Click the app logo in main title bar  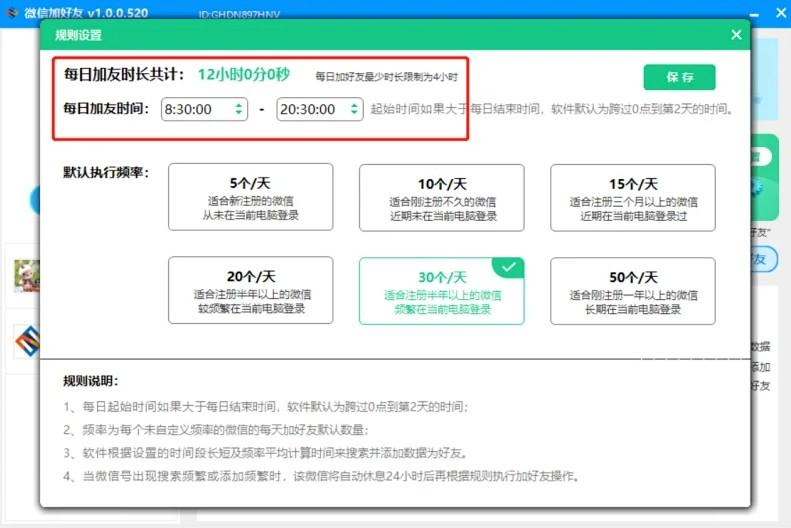click(11, 13)
